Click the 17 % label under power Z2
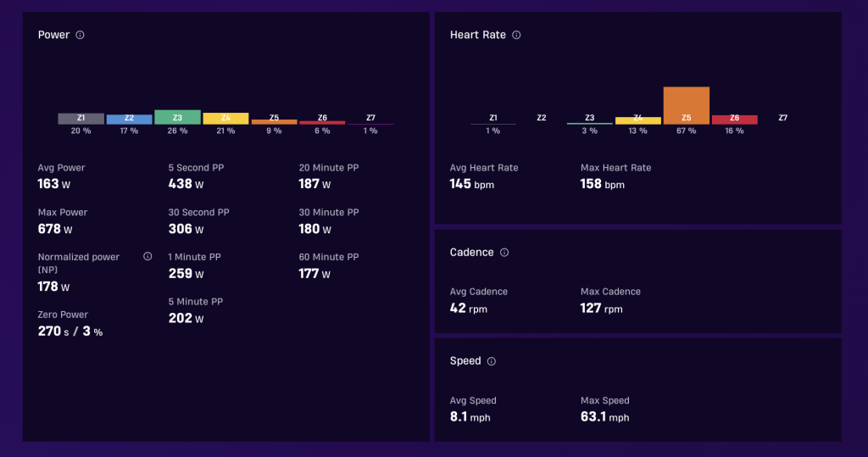The image size is (868, 457). [x=129, y=131]
